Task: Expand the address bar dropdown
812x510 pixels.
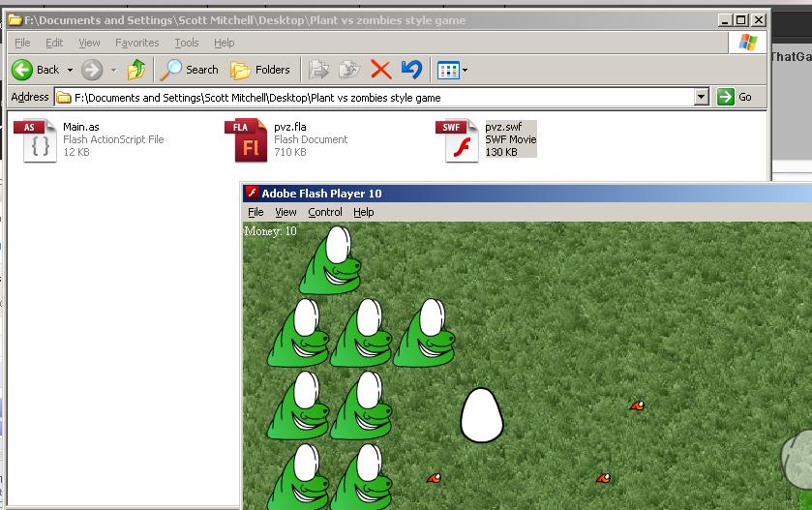Action: 701,97
